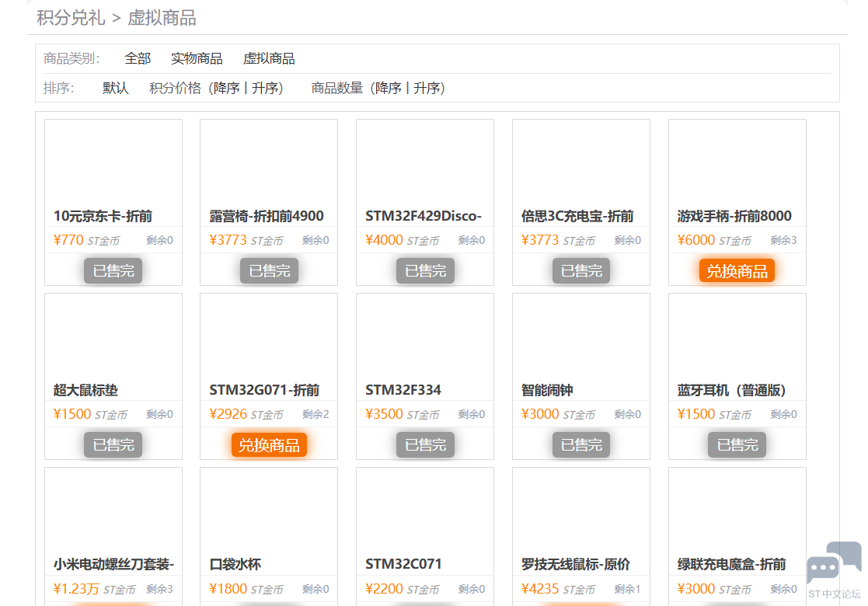Image resolution: width=868 pixels, height=606 pixels.
Task: Sort 商品数量 by 降序
Action: pyautogui.click(x=389, y=89)
